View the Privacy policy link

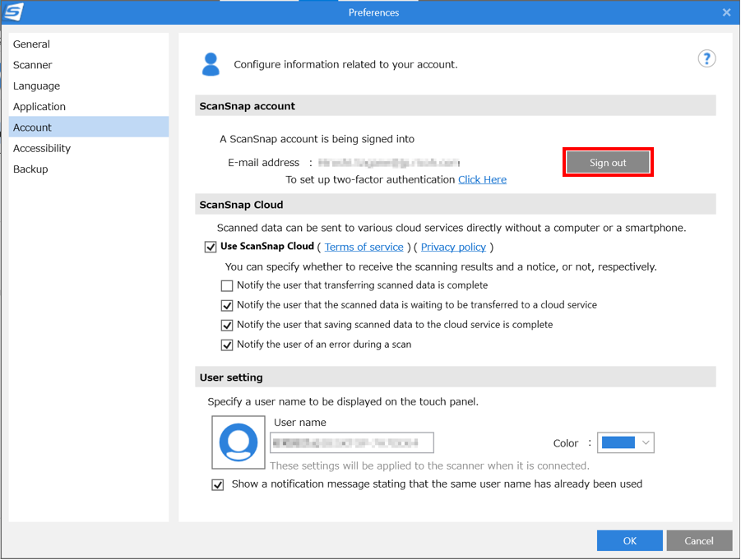tap(453, 247)
